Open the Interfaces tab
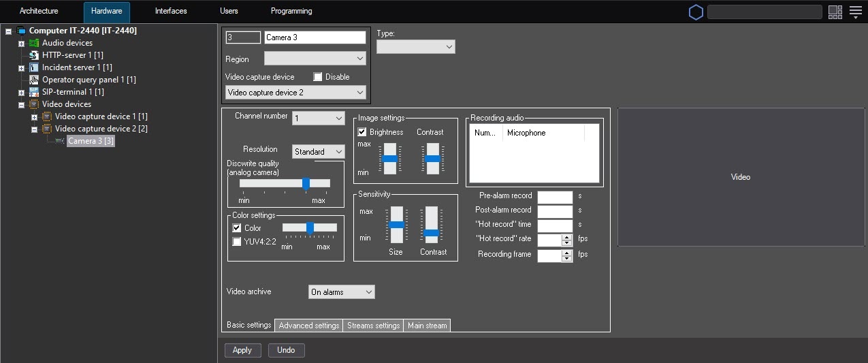 click(x=171, y=11)
